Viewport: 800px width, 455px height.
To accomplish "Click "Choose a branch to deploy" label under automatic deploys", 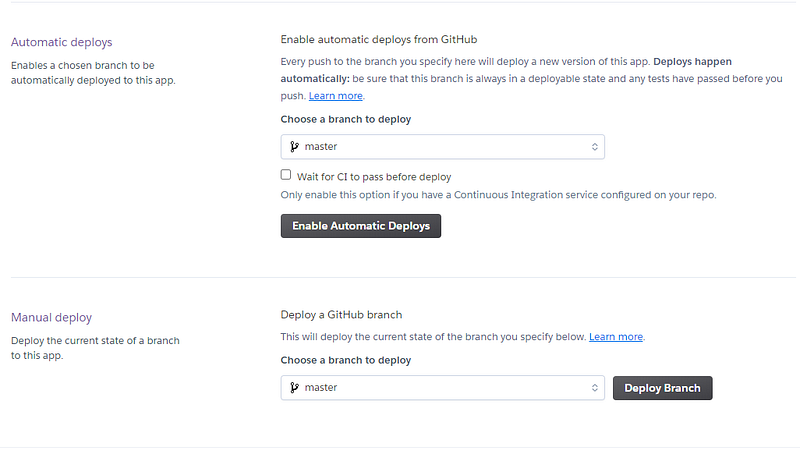I will 346,119.
